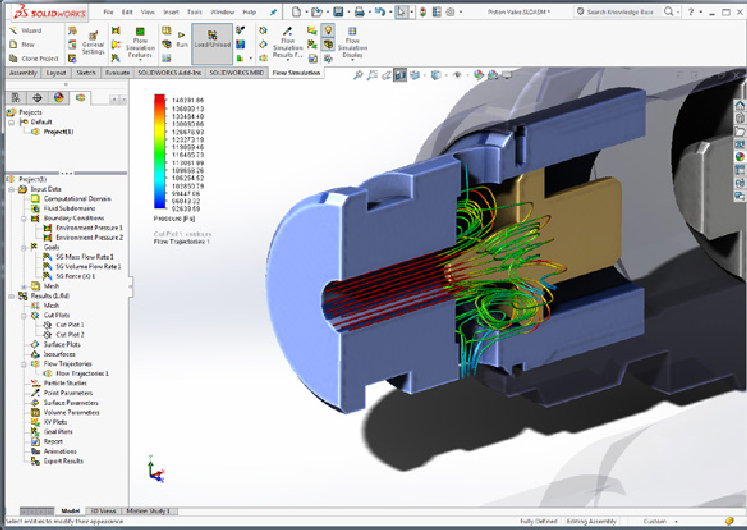The height and width of the screenshot is (530, 747).
Task: Click the XY Plots icon
Action: point(35,422)
